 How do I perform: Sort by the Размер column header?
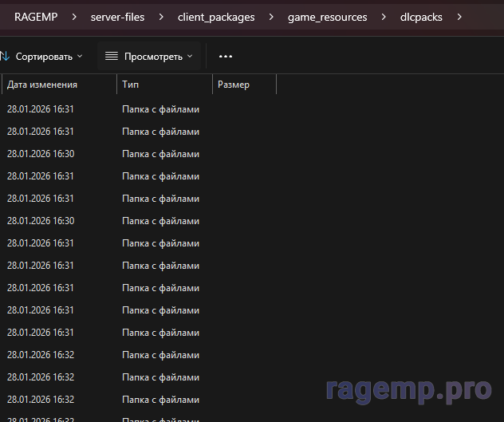coord(234,85)
